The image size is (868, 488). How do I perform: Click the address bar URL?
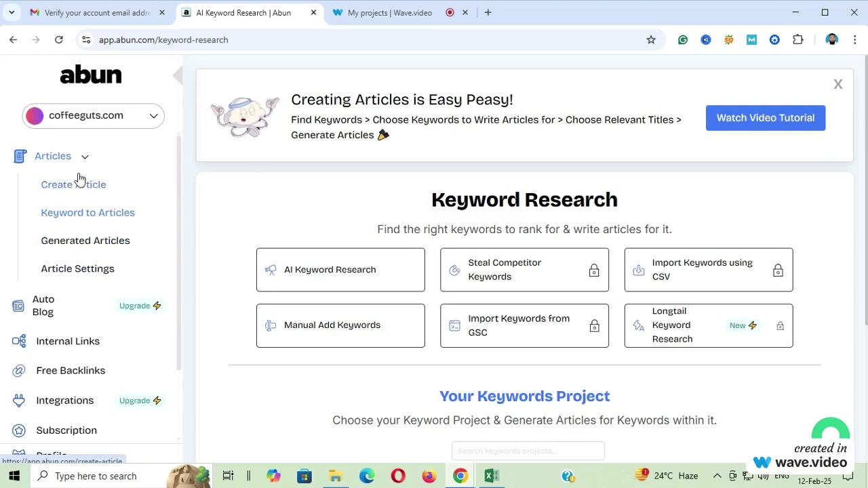tap(163, 40)
